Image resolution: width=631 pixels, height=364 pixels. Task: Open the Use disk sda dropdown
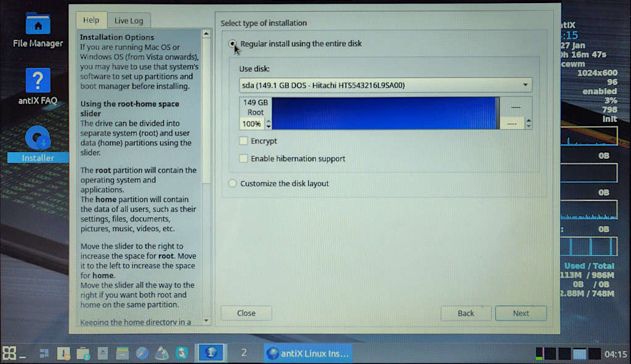(x=385, y=85)
